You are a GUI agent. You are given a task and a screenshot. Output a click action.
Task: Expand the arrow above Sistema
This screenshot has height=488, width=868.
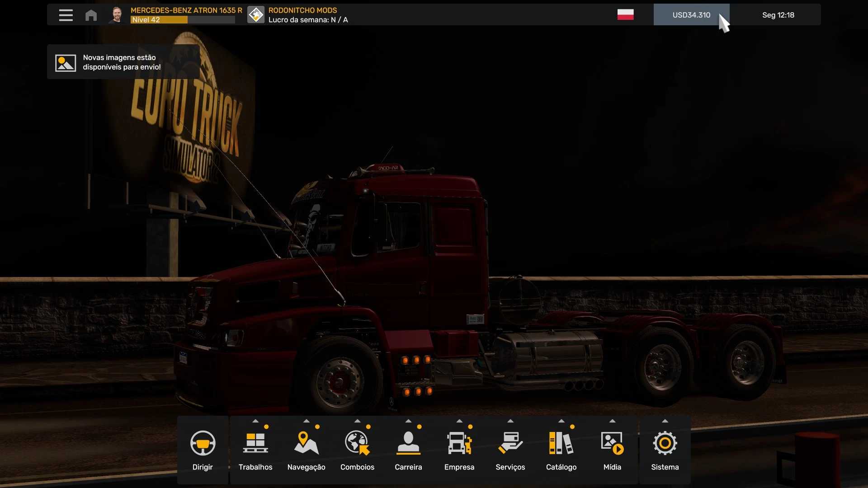click(x=665, y=421)
